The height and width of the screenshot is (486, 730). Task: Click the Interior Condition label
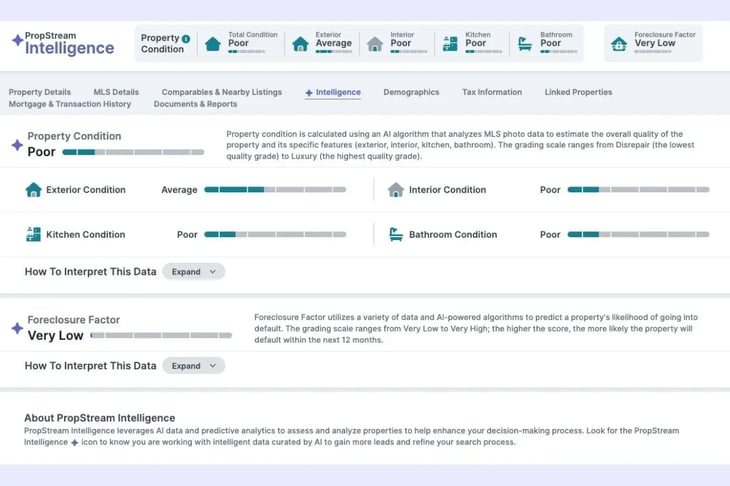point(447,190)
